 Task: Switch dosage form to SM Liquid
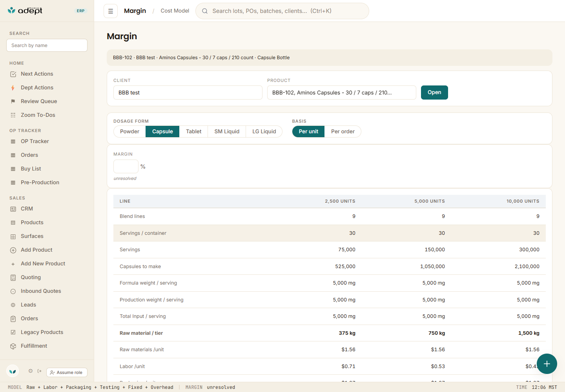(x=227, y=132)
